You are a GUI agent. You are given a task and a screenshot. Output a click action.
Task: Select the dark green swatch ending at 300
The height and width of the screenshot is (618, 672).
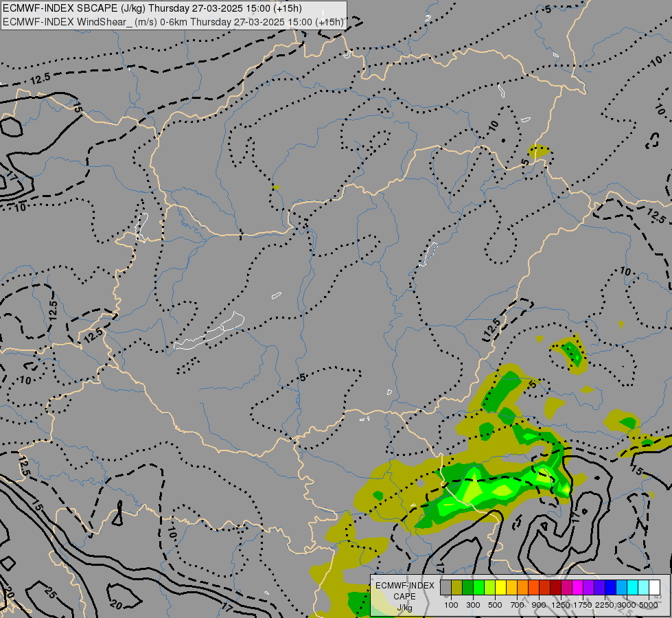point(467,588)
